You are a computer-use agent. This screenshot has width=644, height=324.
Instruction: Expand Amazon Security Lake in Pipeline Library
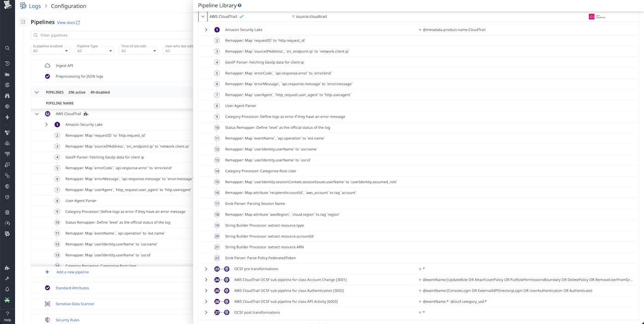(206, 29)
